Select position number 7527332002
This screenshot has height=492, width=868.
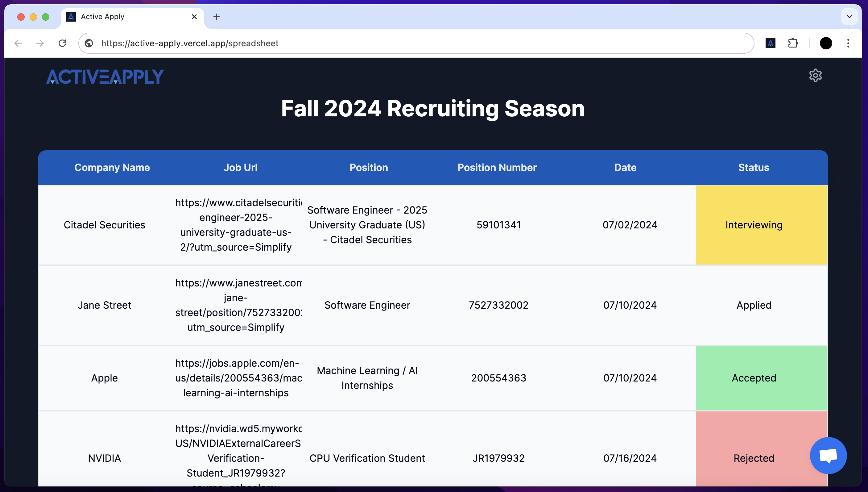[x=499, y=305]
